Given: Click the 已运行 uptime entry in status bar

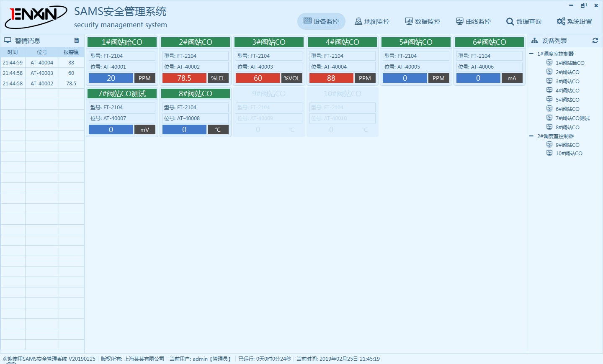Looking at the screenshot, I should click(x=264, y=359).
